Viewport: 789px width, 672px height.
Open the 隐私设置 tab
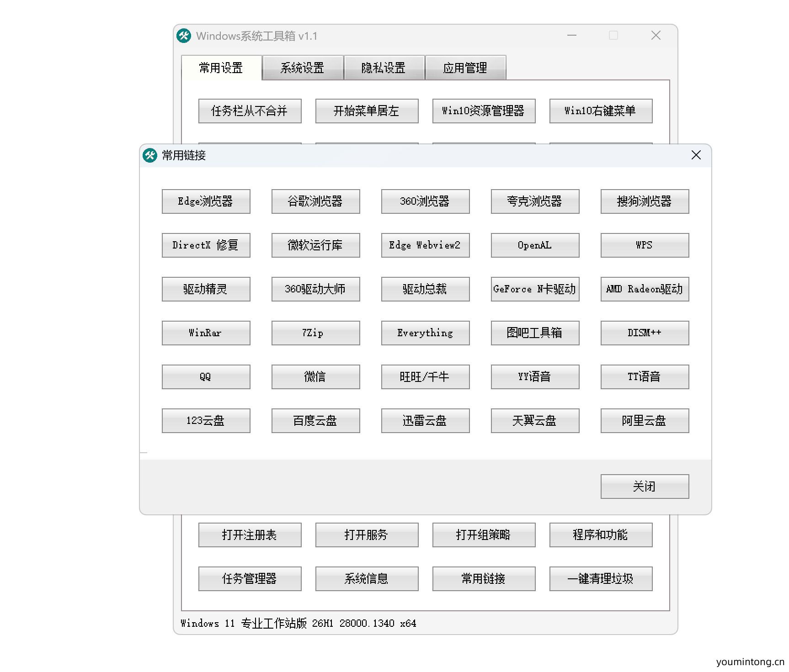click(x=384, y=68)
